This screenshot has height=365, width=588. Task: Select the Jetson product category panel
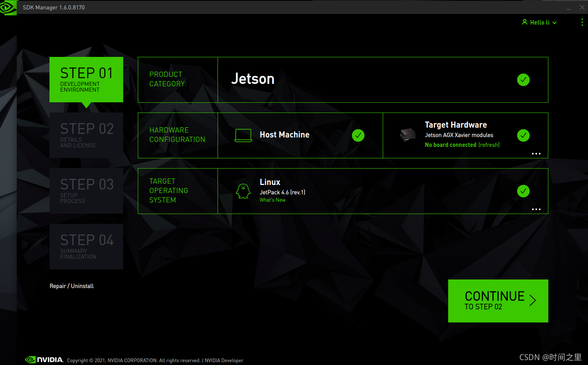tap(383, 80)
